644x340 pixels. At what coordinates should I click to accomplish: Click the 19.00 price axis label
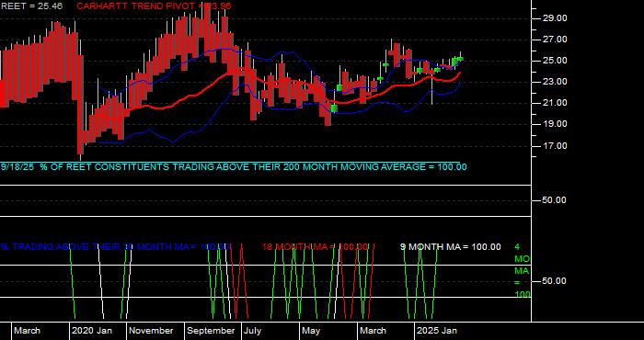pyautogui.click(x=555, y=124)
